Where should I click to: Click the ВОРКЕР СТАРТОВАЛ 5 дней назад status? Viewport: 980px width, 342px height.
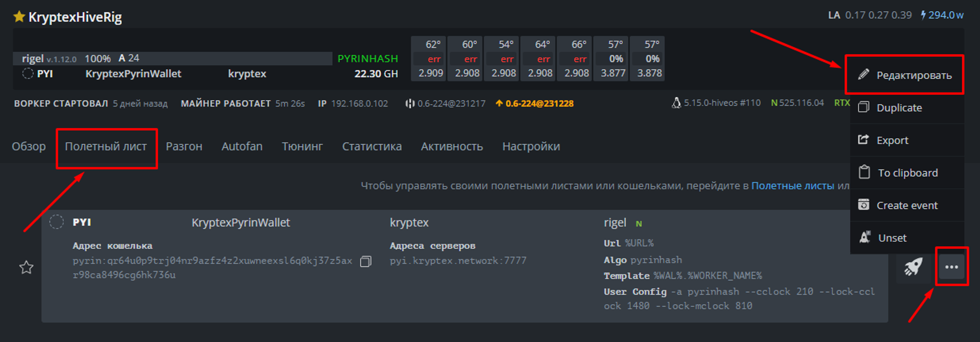click(x=91, y=104)
